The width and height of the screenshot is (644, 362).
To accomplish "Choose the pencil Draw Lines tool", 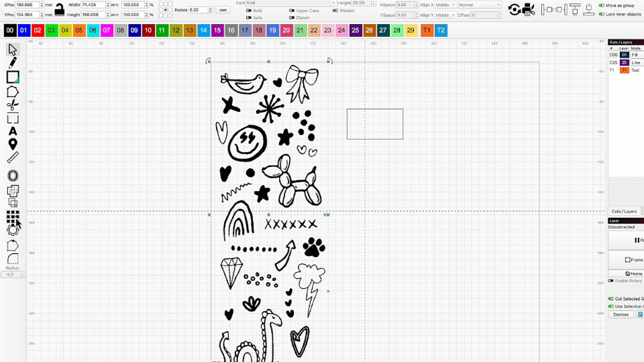I will [13, 62].
